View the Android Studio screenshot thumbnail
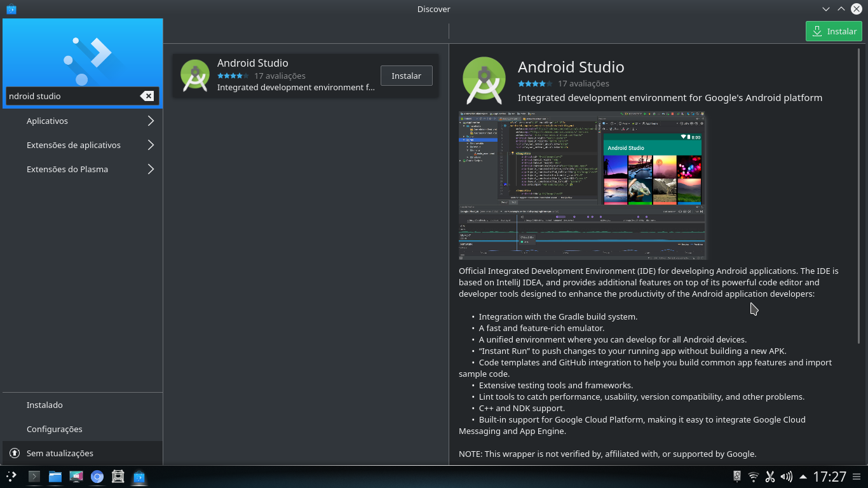 (x=582, y=186)
